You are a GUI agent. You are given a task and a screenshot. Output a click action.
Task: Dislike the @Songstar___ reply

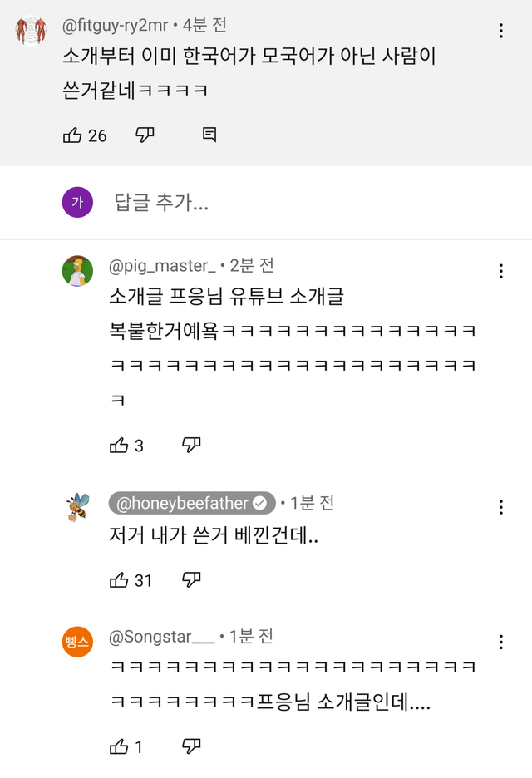pyautogui.click(x=191, y=746)
